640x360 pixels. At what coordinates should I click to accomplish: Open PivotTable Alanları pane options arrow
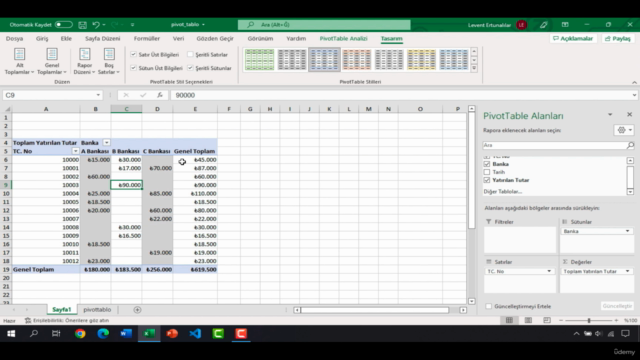coord(610,115)
